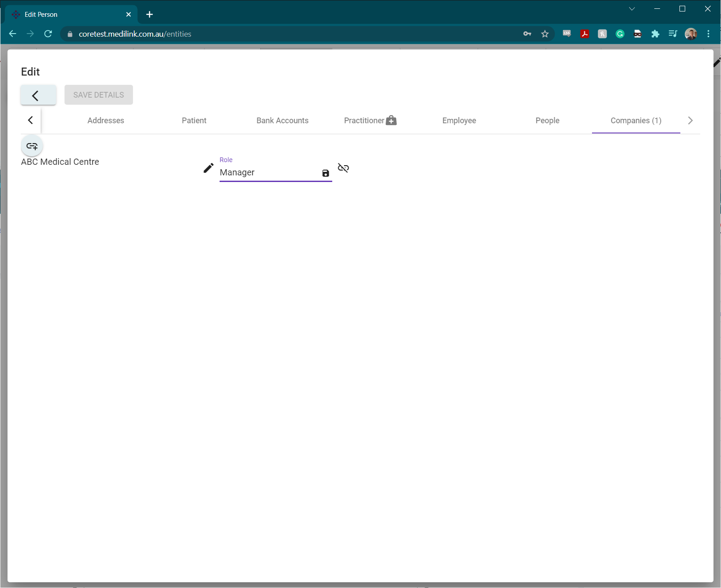
Task: Click the red-black extension icon next to Grammarly
Action: (x=638, y=34)
